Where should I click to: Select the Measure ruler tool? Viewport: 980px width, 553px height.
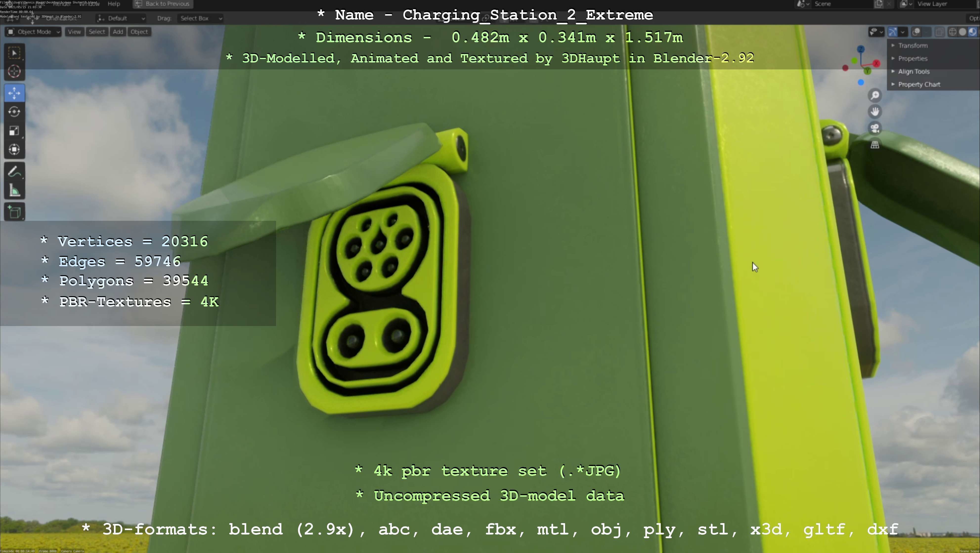click(14, 190)
